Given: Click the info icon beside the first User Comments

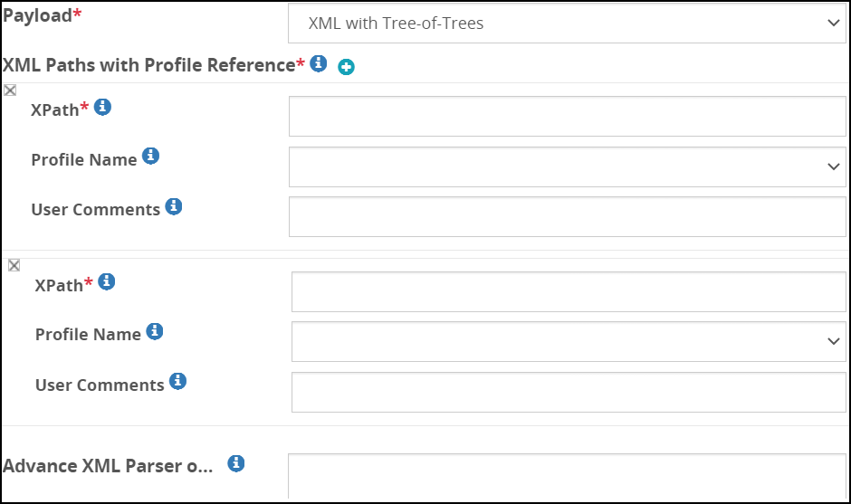Looking at the screenshot, I should (174, 206).
